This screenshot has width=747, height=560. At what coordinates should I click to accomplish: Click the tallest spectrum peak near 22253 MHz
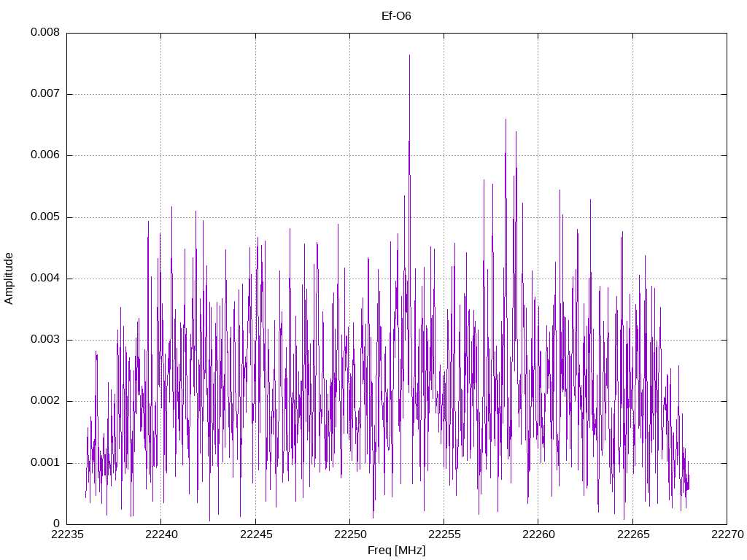[x=409, y=56]
